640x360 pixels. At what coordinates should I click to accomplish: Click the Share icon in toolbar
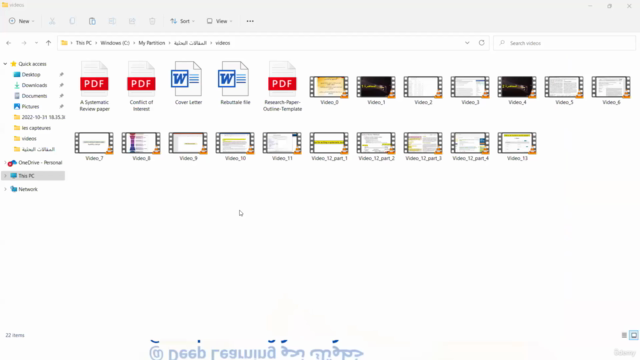(132, 21)
